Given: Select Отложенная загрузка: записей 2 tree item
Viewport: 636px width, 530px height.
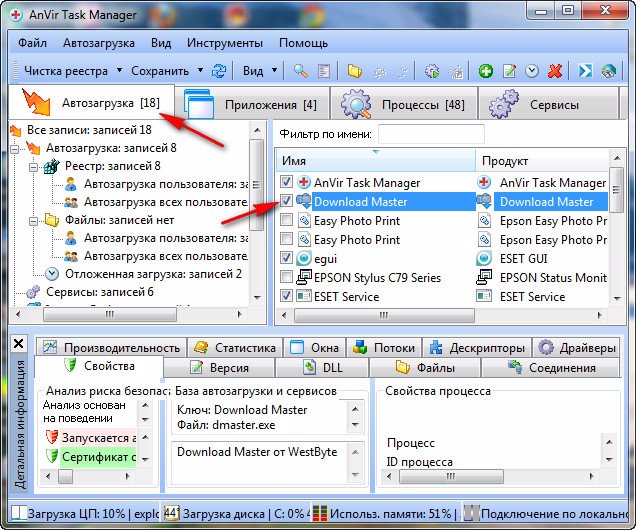Looking at the screenshot, I should click(153, 274).
